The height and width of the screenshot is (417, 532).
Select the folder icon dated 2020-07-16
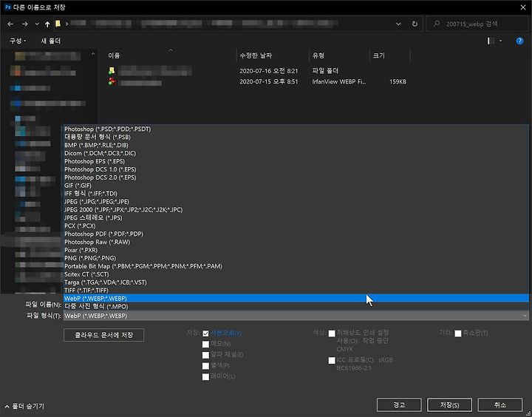112,71
